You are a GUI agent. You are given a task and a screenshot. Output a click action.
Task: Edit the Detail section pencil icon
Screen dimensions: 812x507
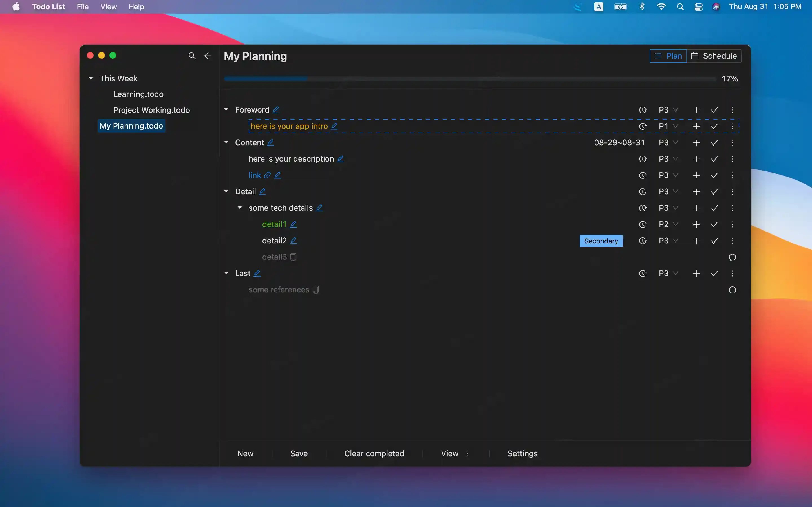[262, 191]
